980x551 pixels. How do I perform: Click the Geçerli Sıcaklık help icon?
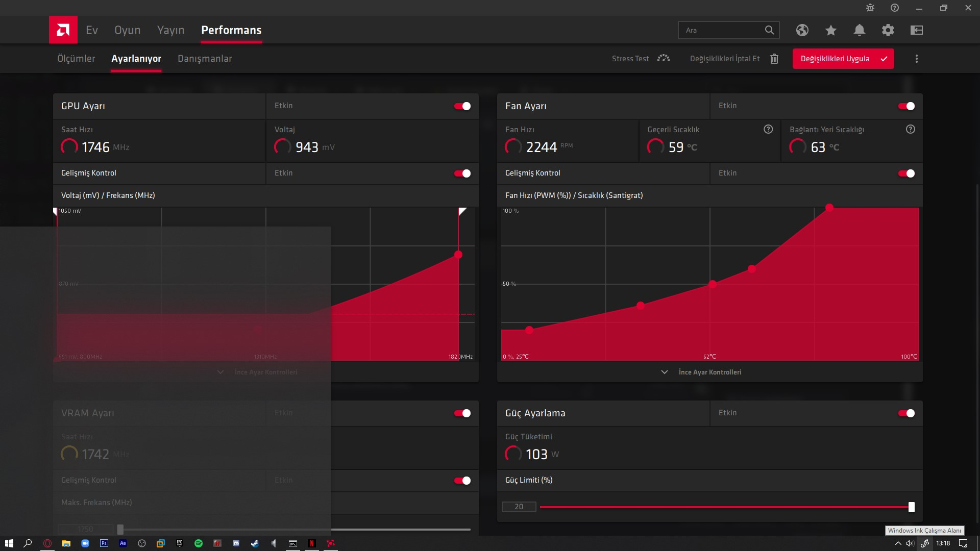click(768, 129)
